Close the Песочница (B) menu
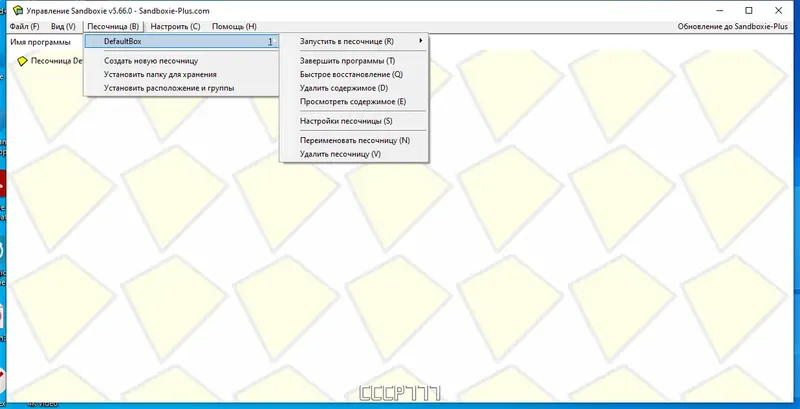This screenshot has height=409, width=800. point(113,27)
